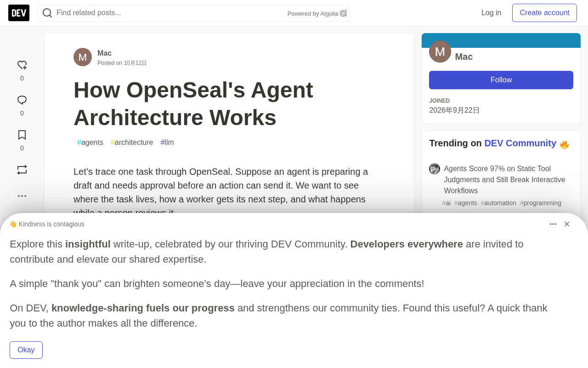Viewport: 588px width, 368px height.
Task: Open the #agents tag under the title
Action: [x=90, y=143]
